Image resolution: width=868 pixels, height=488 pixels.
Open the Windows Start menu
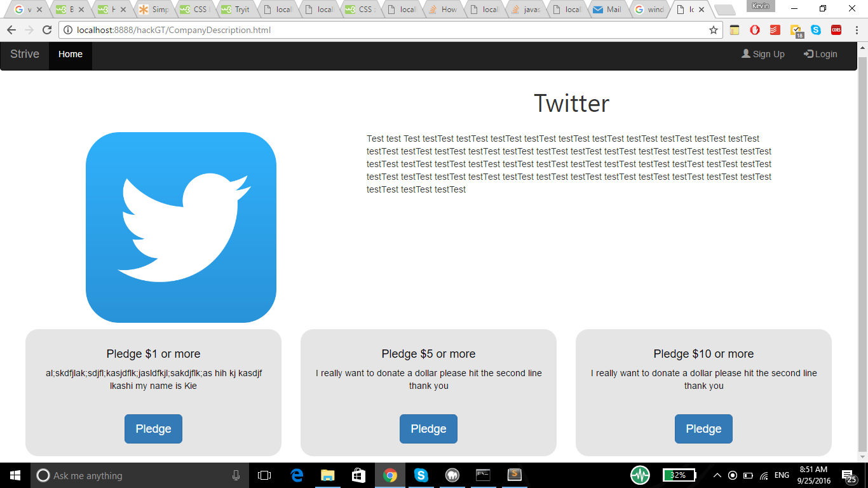point(15,475)
